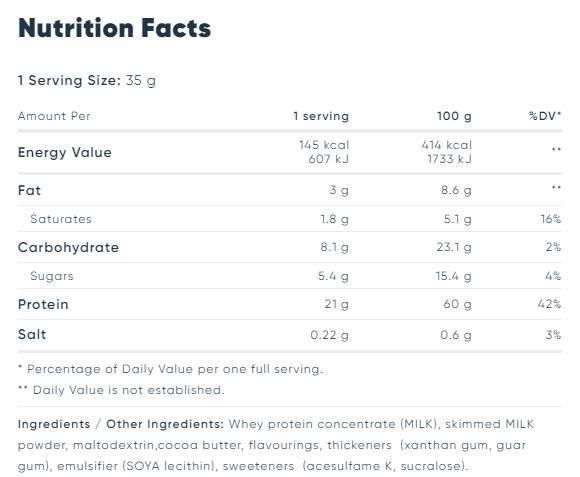Click the Daily Value not established footnote

(121, 390)
